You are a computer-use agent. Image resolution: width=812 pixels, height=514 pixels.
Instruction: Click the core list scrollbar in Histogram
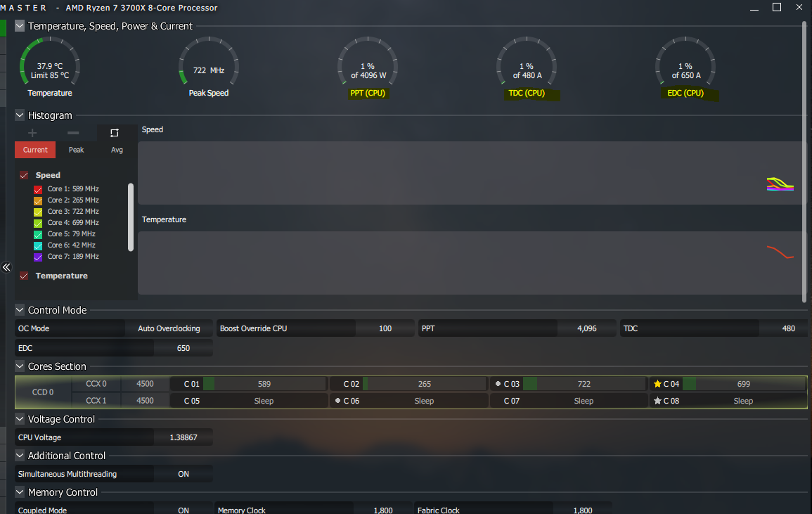(131, 217)
